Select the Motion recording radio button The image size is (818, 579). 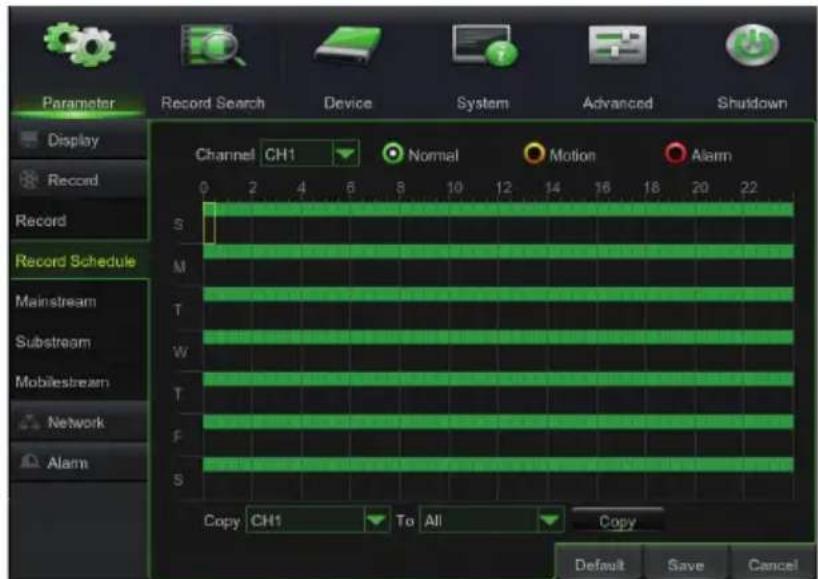pos(534,154)
